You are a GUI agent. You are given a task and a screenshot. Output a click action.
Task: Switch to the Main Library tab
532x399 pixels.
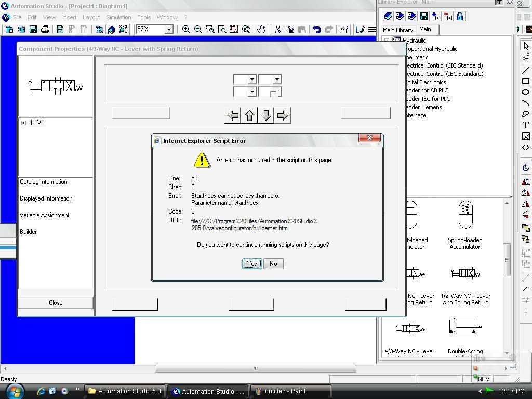pos(398,30)
